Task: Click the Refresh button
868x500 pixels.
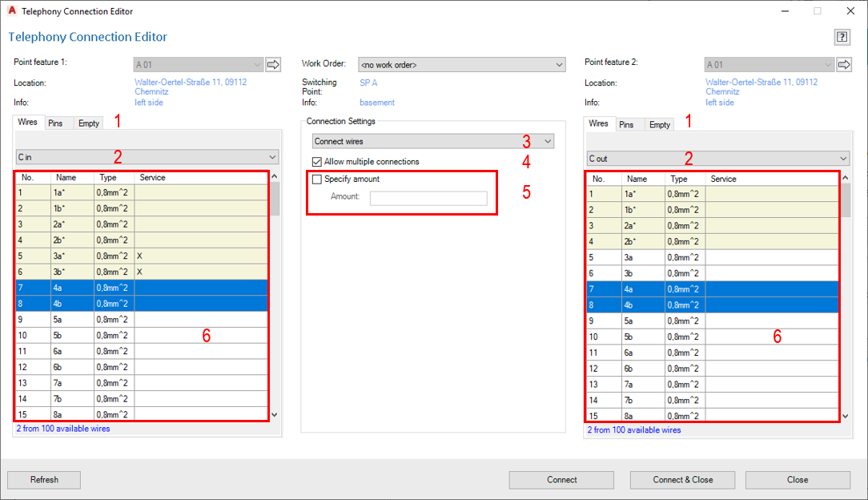Action: [x=44, y=479]
